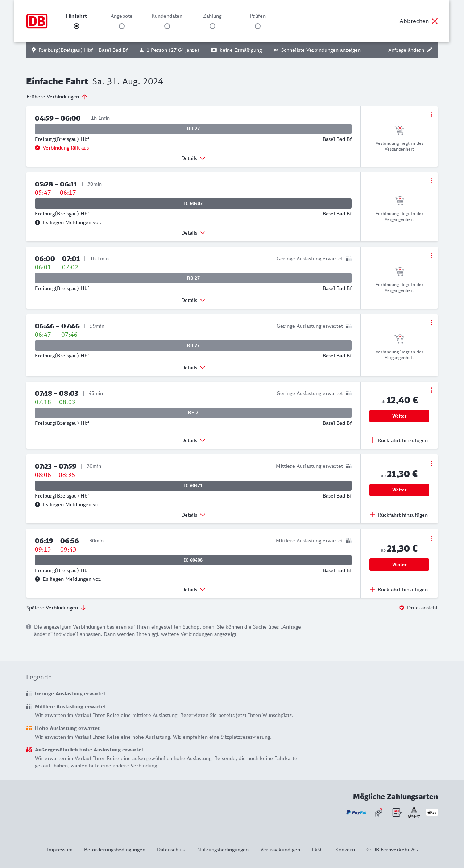This screenshot has height=868, width=464.
Task: Click the PayPal payment logo
Action: coord(356,812)
